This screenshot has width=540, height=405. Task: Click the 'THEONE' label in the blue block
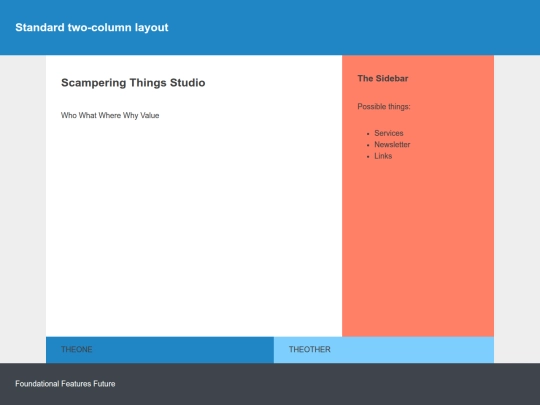click(76, 350)
